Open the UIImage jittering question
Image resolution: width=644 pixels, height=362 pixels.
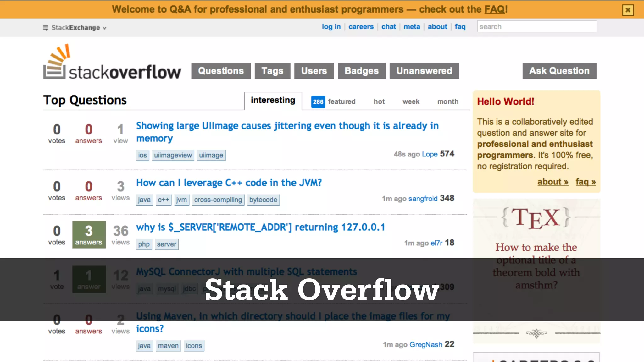(x=287, y=132)
